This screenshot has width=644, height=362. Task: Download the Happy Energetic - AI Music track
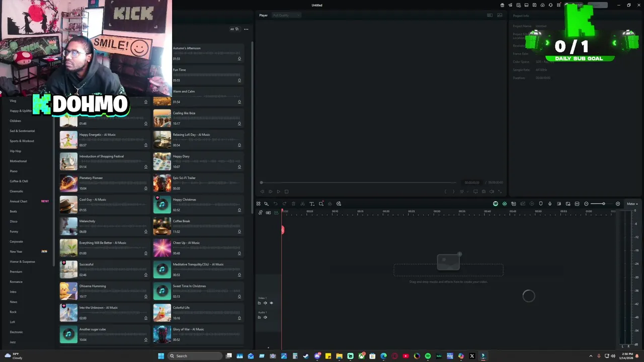pos(146,145)
